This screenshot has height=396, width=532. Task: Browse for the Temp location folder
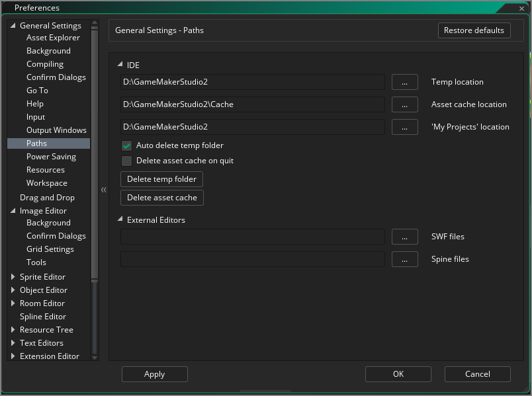click(x=404, y=82)
